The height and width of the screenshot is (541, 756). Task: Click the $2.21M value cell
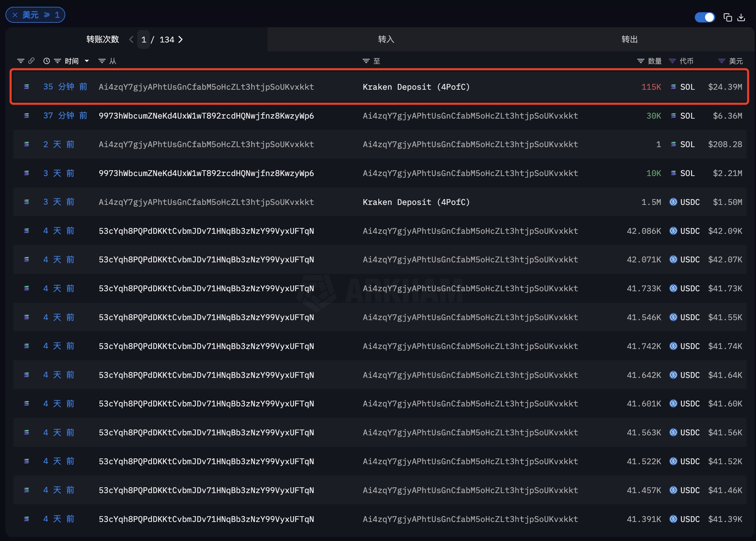727,173
